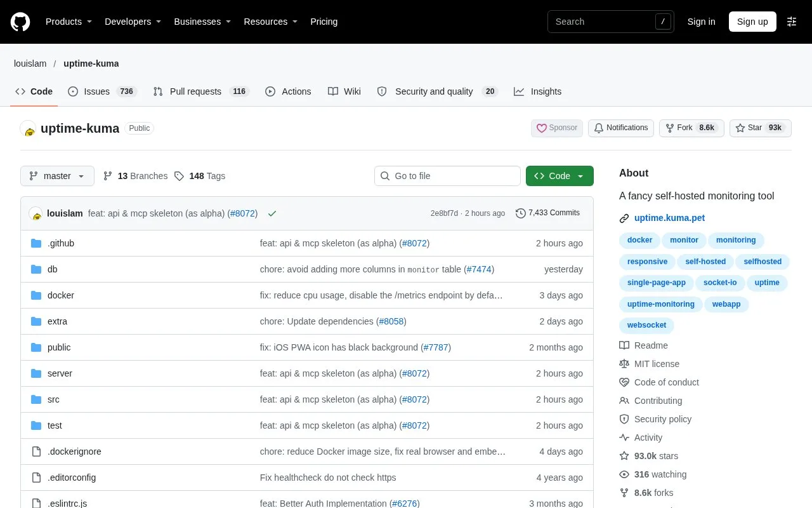Click the Sign in link
This screenshot has width=812, height=508.
click(x=701, y=22)
